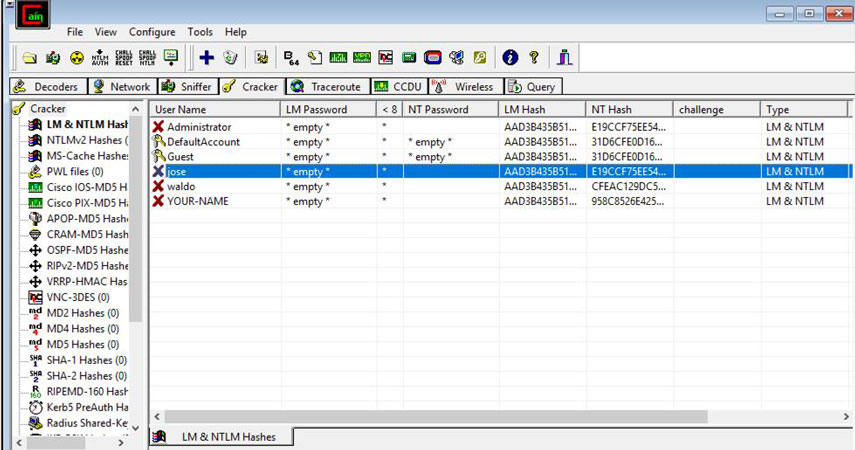
Task: Click the B64 Base64 decoder icon
Action: (292, 57)
